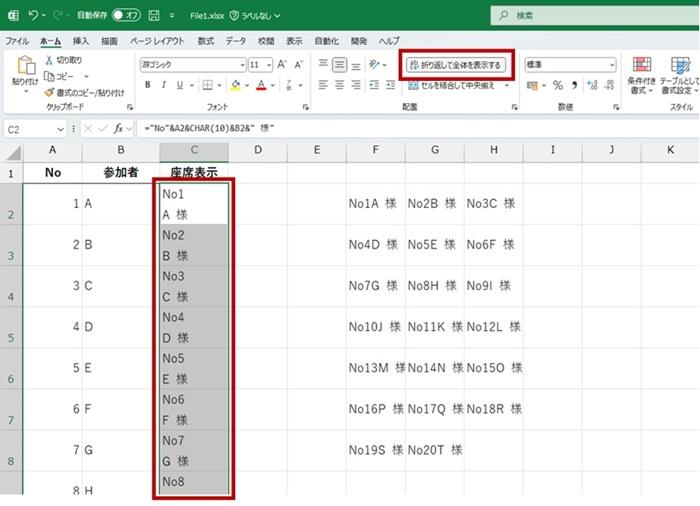Click the Cut (切り取り) scissors icon

pyautogui.click(x=50, y=61)
